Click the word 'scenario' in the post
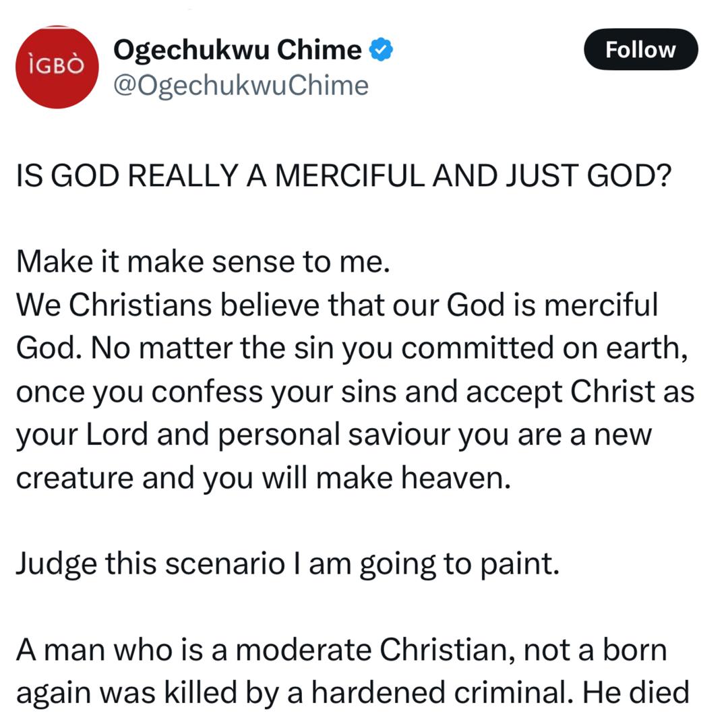728x728 pixels. coord(224,564)
